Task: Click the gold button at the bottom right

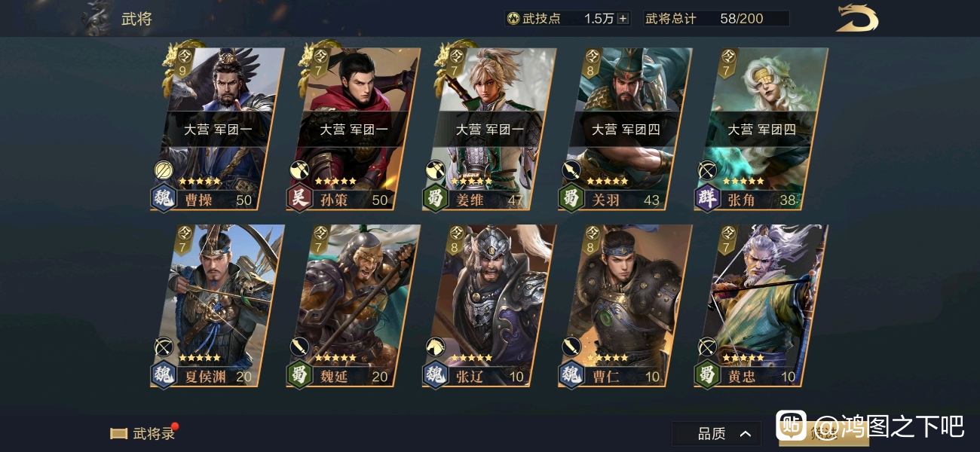Action: pos(823,434)
